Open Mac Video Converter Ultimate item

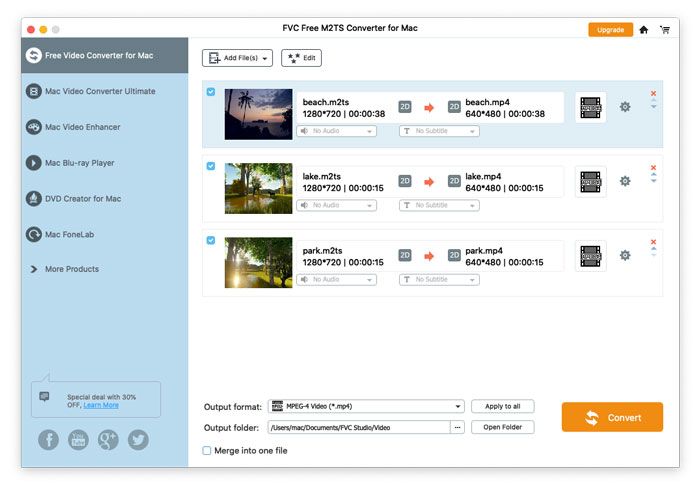pyautogui.click(x=91, y=91)
